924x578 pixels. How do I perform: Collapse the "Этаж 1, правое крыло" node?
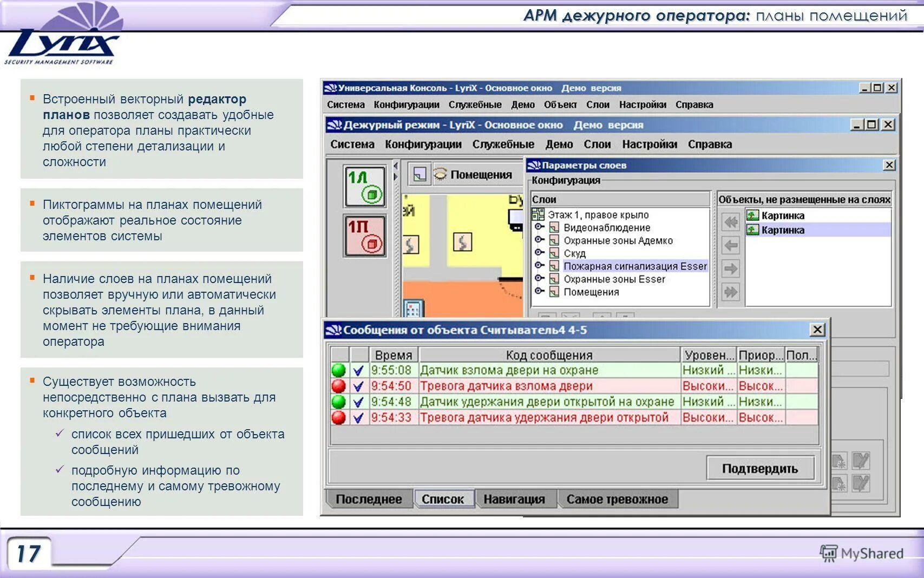[538, 214]
